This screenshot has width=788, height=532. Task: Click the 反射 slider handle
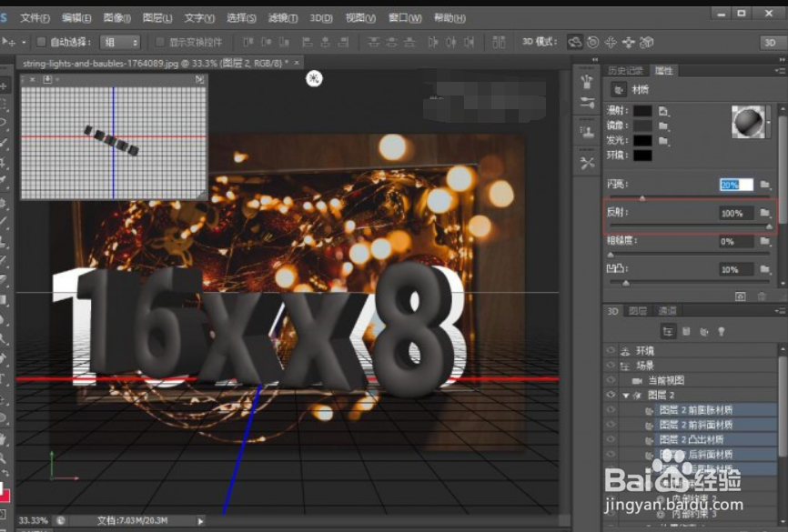tap(769, 227)
